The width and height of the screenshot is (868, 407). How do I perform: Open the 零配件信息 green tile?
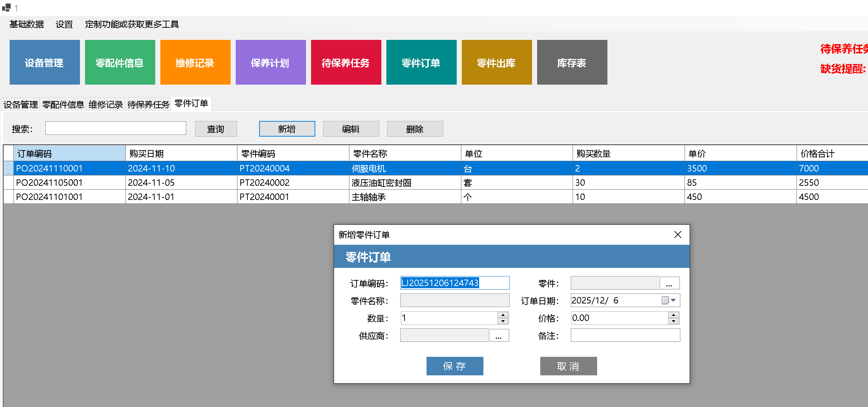(x=120, y=62)
